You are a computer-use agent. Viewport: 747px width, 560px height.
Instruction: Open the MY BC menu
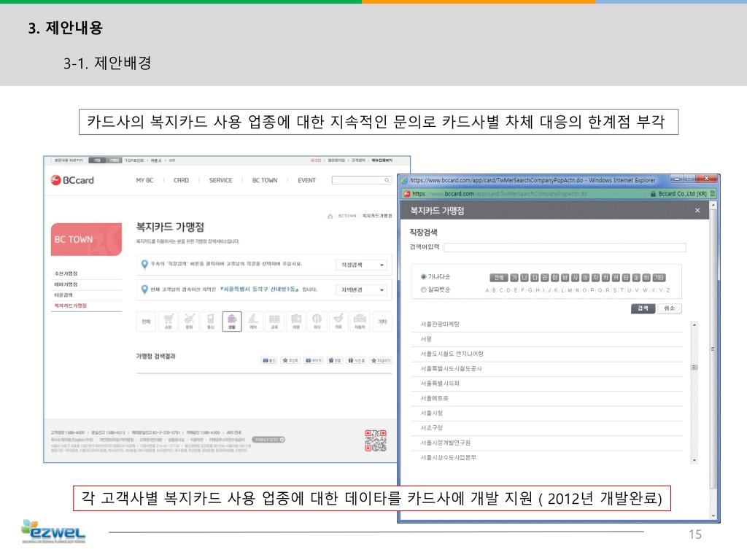(145, 181)
